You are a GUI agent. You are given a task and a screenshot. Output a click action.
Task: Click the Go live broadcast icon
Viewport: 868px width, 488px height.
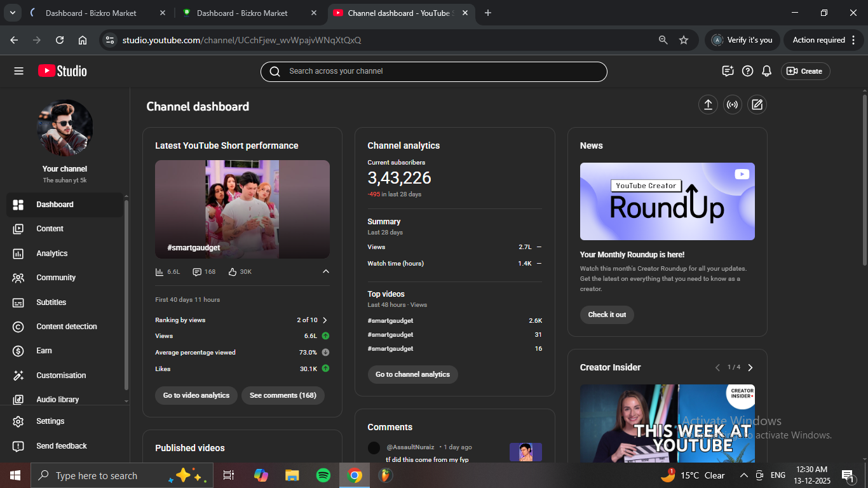click(733, 105)
